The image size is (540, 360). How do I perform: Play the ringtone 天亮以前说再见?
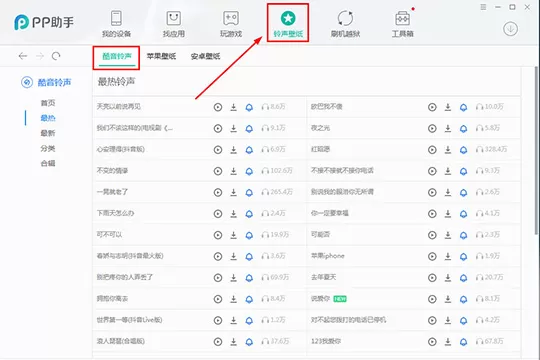218,107
